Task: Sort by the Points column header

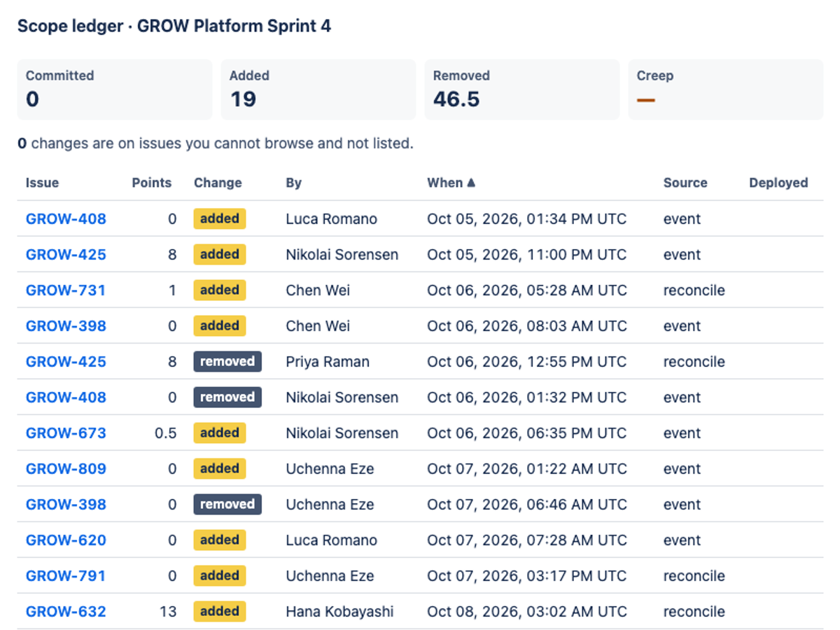Action: click(x=151, y=183)
